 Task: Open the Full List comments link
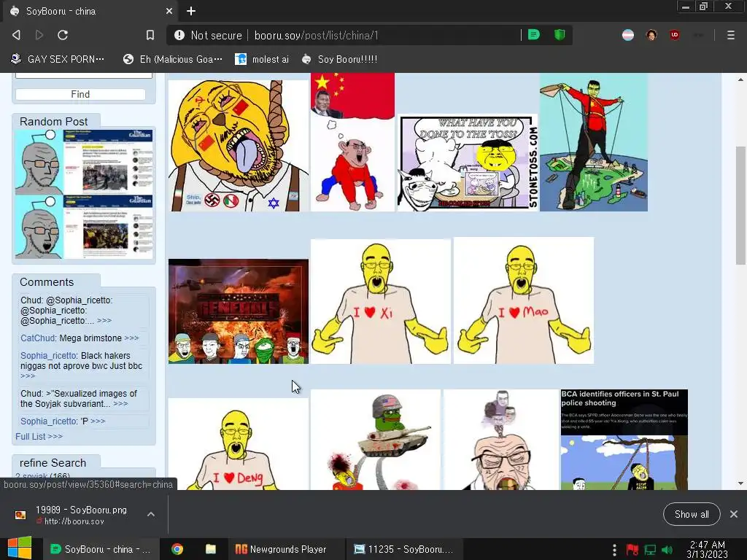(x=39, y=436)
